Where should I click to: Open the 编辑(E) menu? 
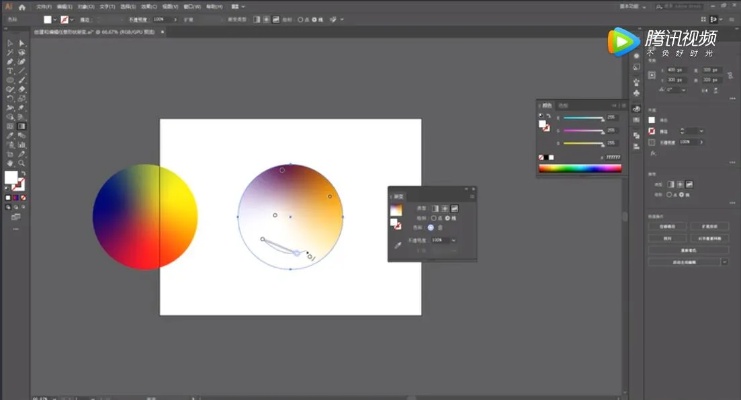(x=64, y=7)
